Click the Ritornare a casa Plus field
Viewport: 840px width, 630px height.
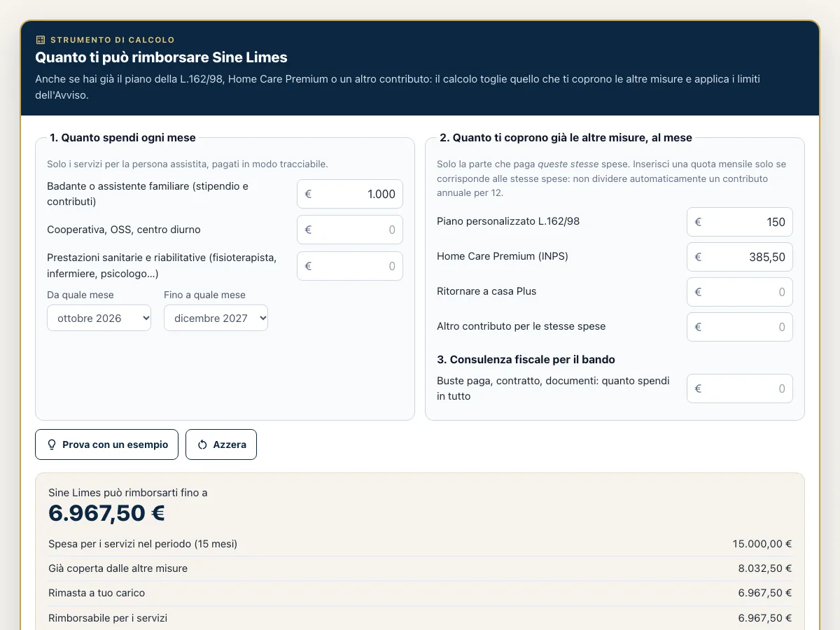pos(740,292)
